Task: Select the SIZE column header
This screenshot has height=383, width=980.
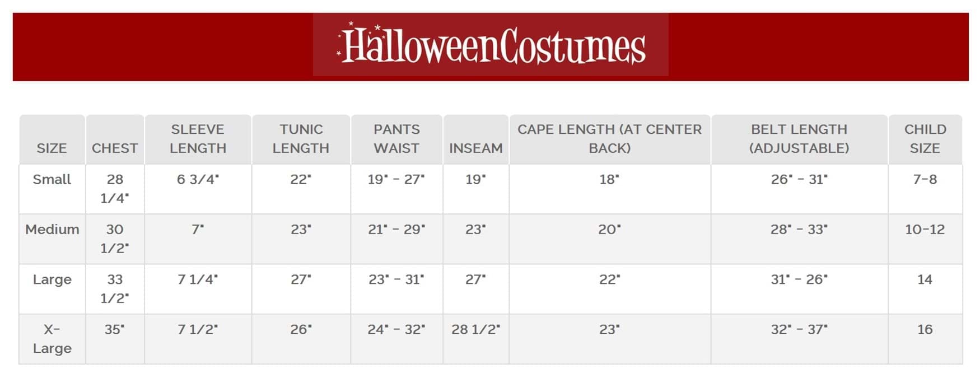Action: pos(52,148)
